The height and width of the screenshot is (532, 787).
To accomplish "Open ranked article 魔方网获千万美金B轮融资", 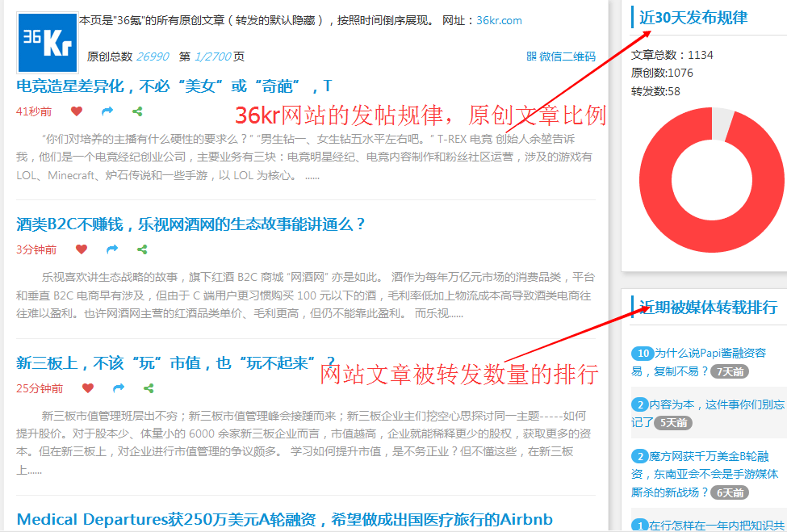I will pos(705,475).
